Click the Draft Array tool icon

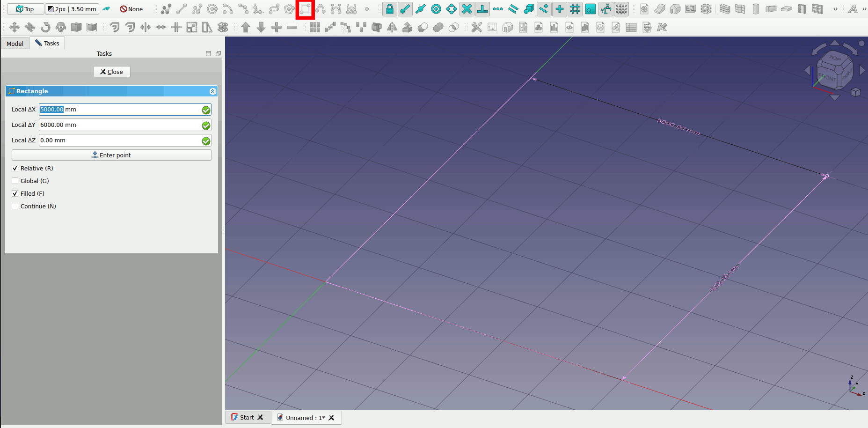pyautogui.click(x=315, y=27)
